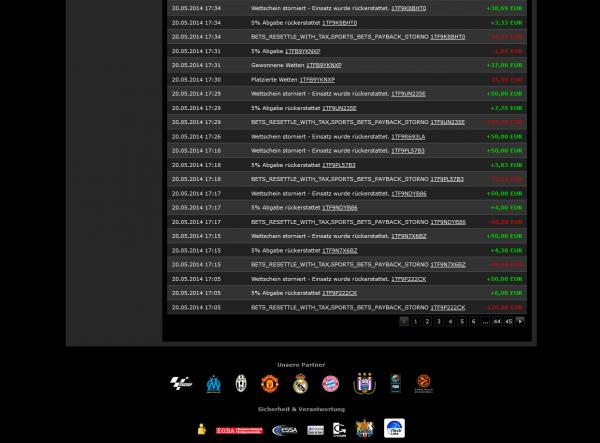Image resolution: width=600 pixels, height=443 pixels.
Task: Open page 45 in pagination
Action: (x=509, y=321)
